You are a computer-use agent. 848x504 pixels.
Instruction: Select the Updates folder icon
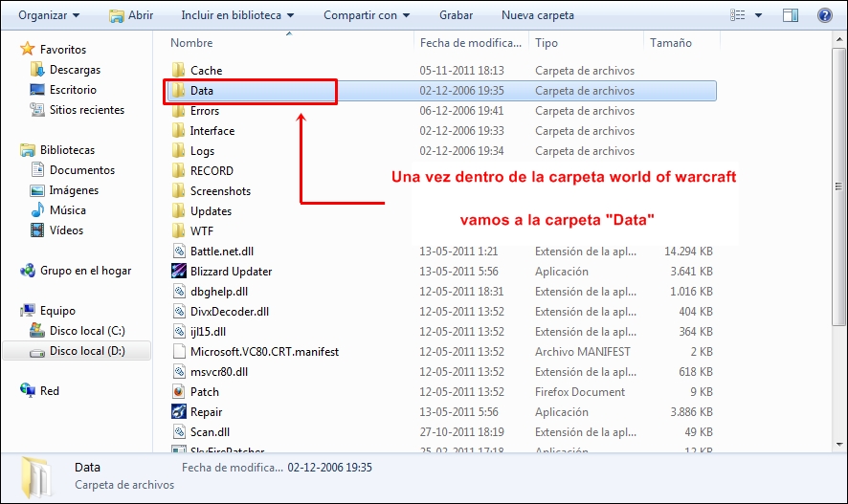click(x=178, y=210)
